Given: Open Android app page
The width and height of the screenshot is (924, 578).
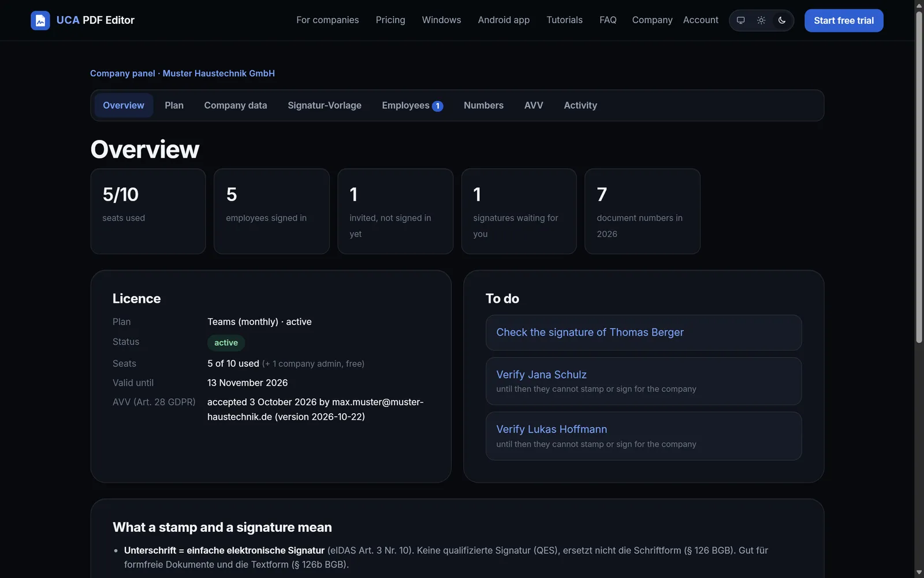Looking at the screenshot, I should point(504,20).
